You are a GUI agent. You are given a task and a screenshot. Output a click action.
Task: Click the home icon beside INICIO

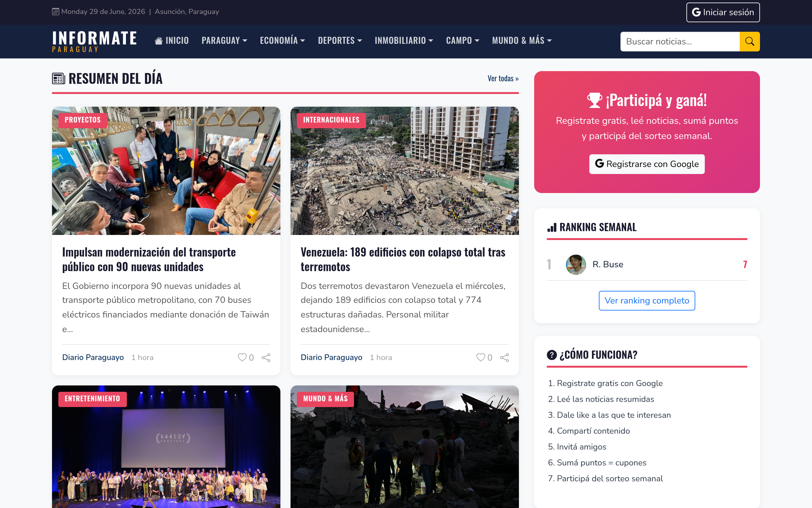159,41
